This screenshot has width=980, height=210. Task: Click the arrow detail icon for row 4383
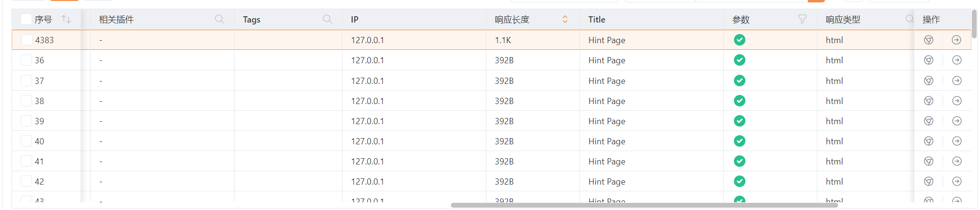point(956,40)
